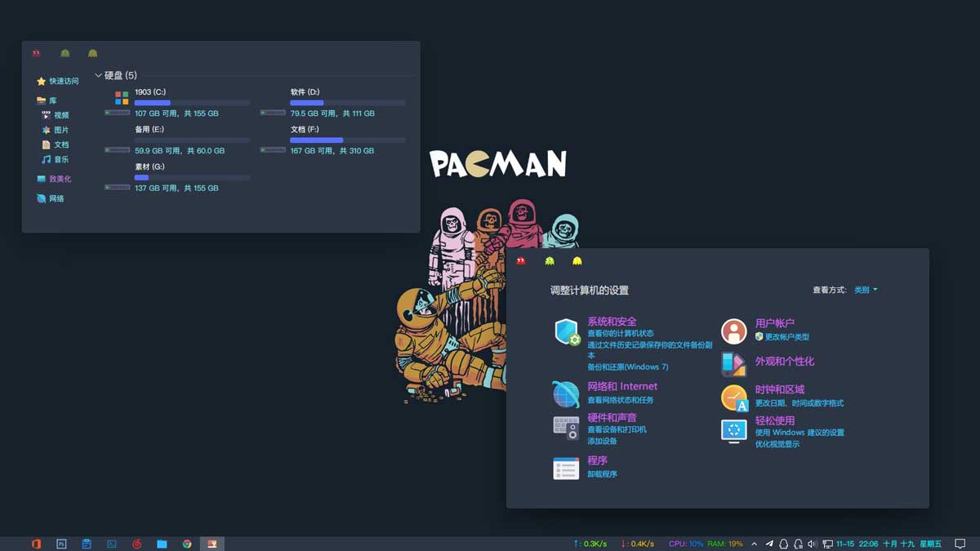
Task: Open 通过文件历史记录保存你的文件备份副本 link
Action: pyautogui.click(x=650, y=350)
